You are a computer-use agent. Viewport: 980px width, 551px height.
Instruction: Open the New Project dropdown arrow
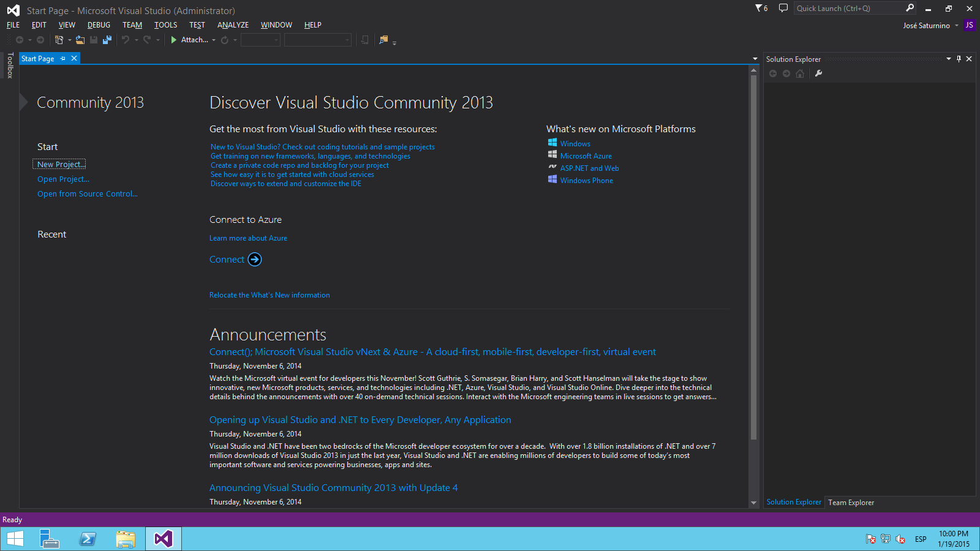point(69,40)
